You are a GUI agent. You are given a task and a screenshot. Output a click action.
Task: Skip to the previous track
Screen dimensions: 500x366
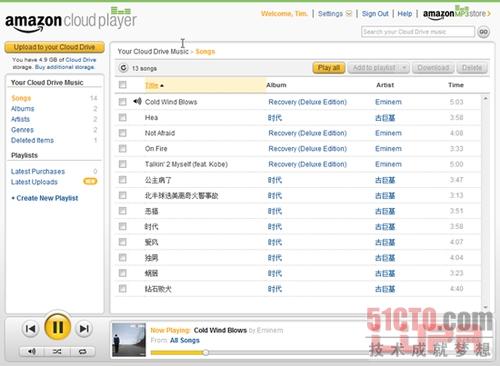pos(30,329)
